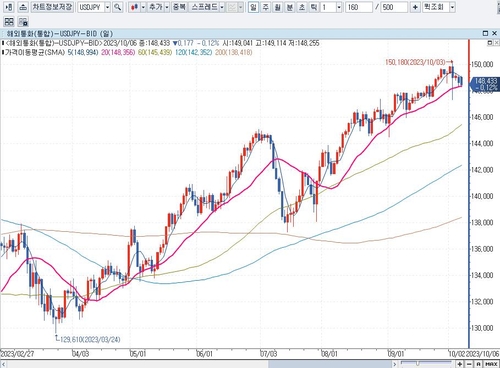Click the greyed-out line chart icon
500x368 pixels.
click(x=232, y=7)
